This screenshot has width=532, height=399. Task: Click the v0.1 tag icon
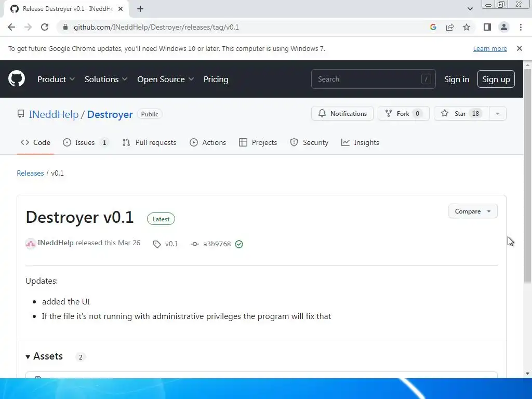pyautogui.click(x=157, y=244)
